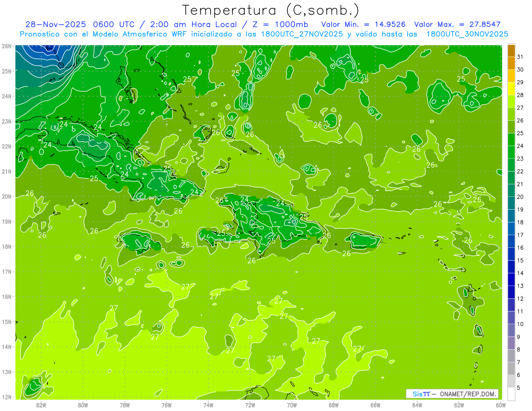Viewport: 532px width, 411px height.
Task: Click the '74W' longitude axis label
Action: coord(208,405)
